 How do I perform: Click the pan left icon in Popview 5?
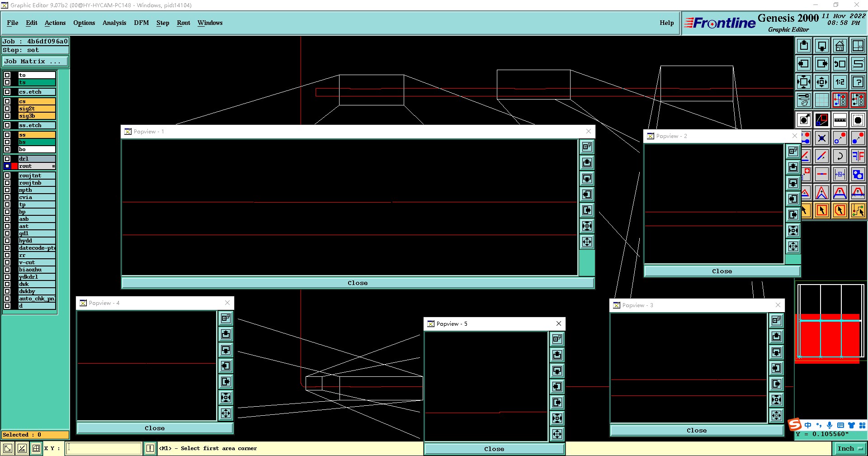click(x=557, y=386)
